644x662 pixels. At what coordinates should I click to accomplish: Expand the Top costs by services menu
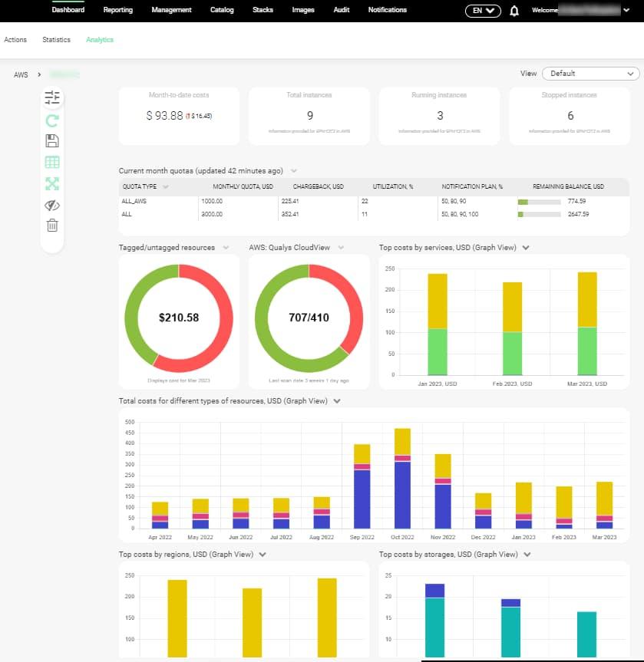pos(527,247)
